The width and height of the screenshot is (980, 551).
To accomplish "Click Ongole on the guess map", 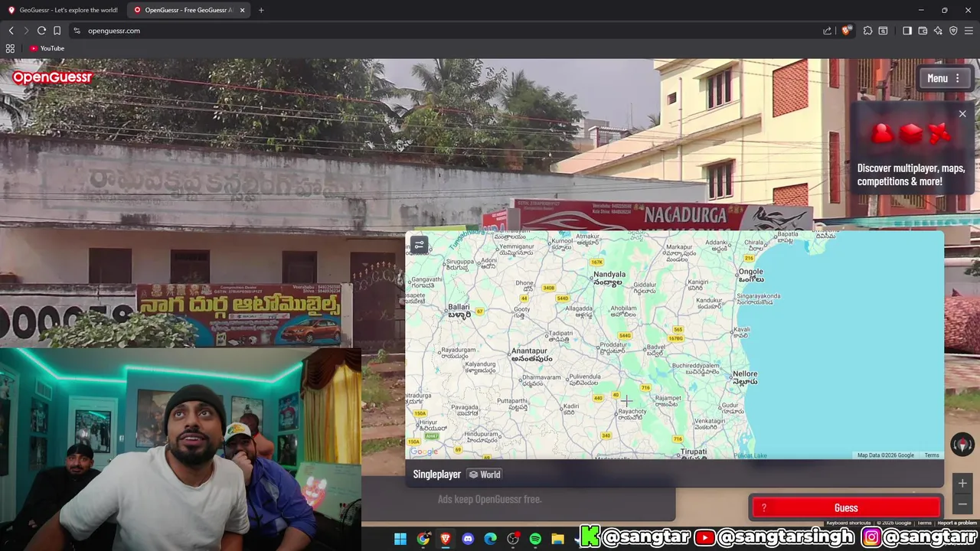I will click(751, 275).
